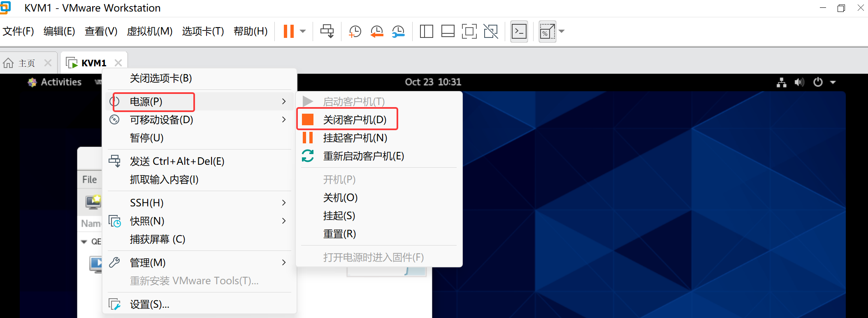Open the 快照(N) submenu
This screenshot has width=868, height=318.
[x=199, y=221]
